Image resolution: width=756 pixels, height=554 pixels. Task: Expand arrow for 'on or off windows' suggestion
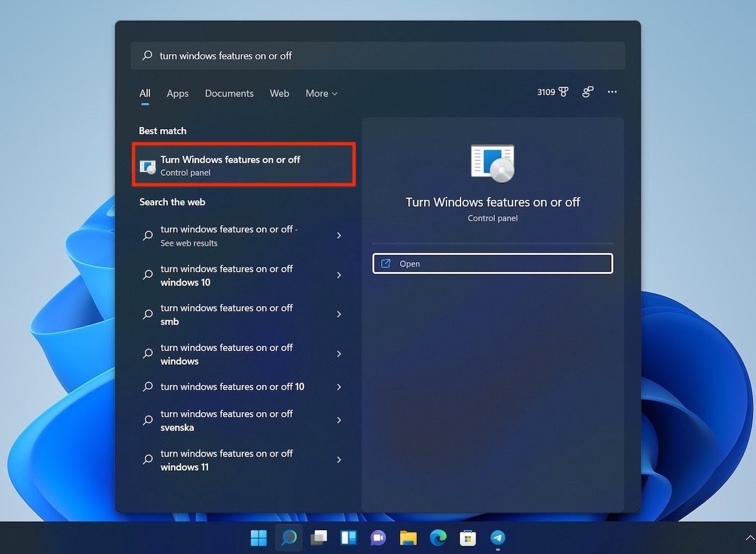point(339,354)
